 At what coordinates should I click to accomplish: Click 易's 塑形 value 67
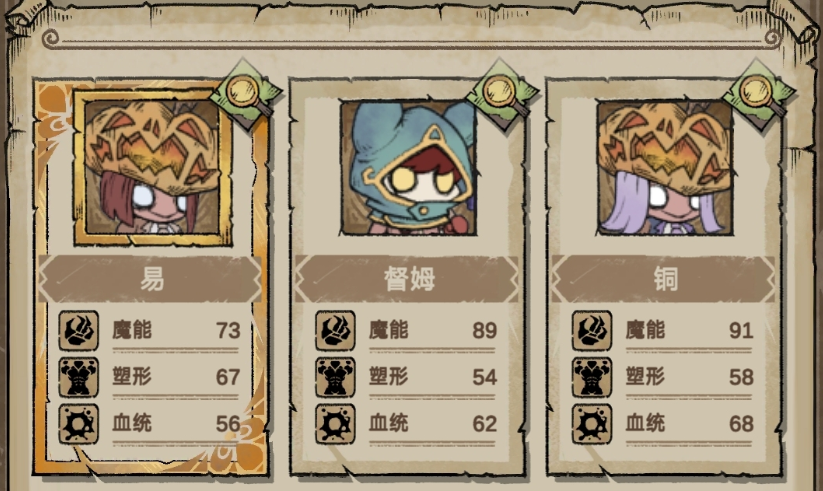click(228, 377)
